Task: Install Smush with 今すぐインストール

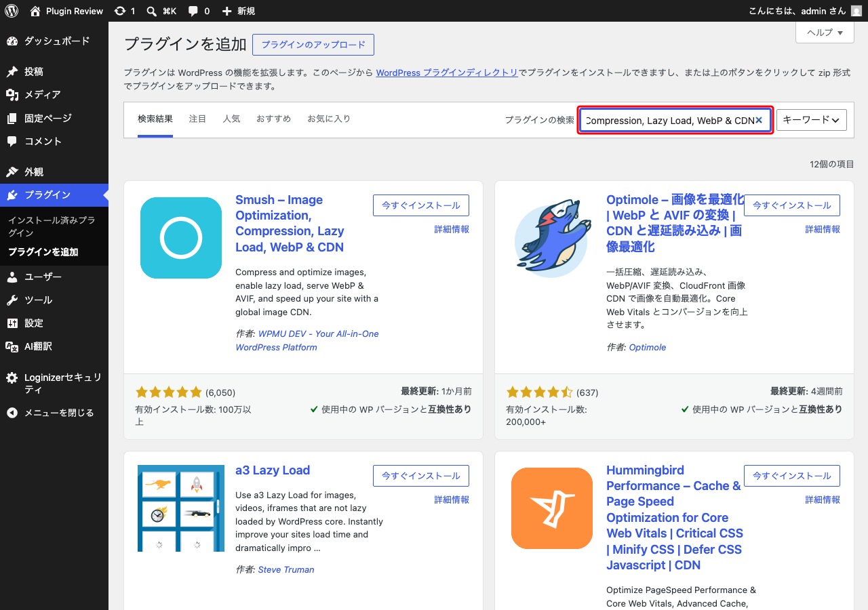Action: click(421, 205)
